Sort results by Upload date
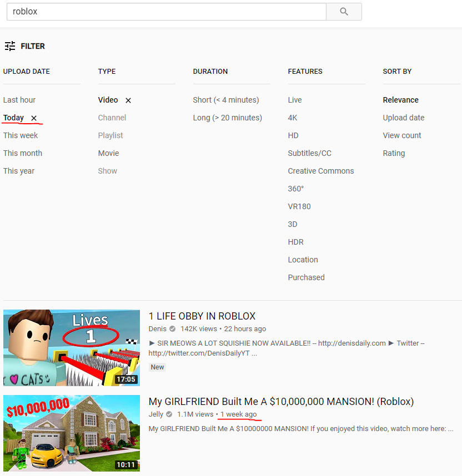This screenshot has width=462, height=476. (404, 118)
